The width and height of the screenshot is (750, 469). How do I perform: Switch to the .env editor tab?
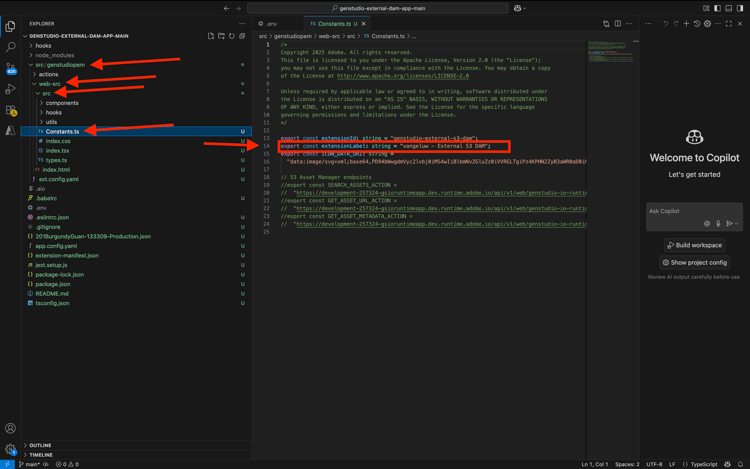[268, 23]
